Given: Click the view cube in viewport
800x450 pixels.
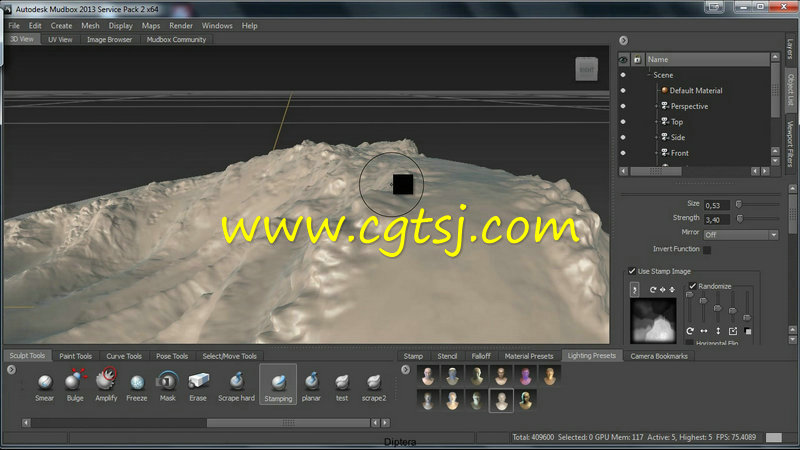Looking at the screenshot, I should [x=586, y=69].
